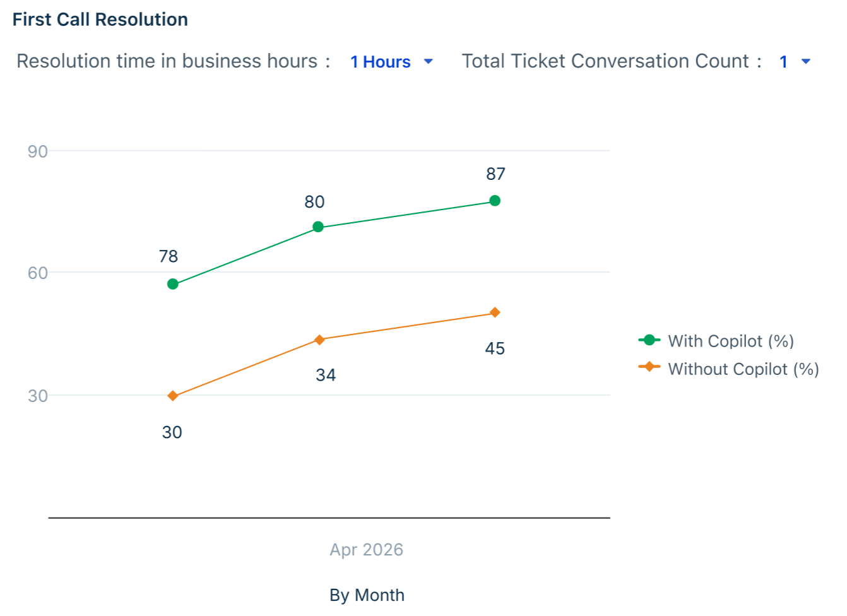Click the 60 y-axis tick label
847x616 pixels.
38,273
